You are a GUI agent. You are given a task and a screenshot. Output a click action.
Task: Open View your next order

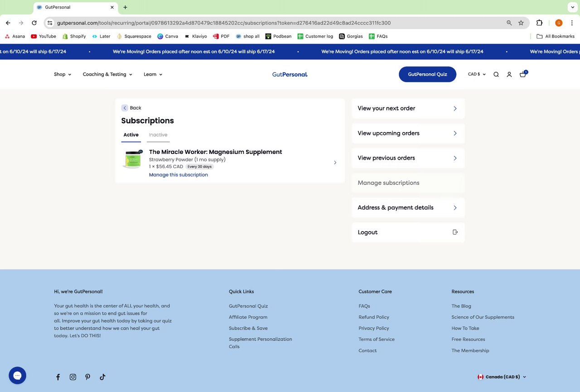pyautogui.click(x=408, y=109)
